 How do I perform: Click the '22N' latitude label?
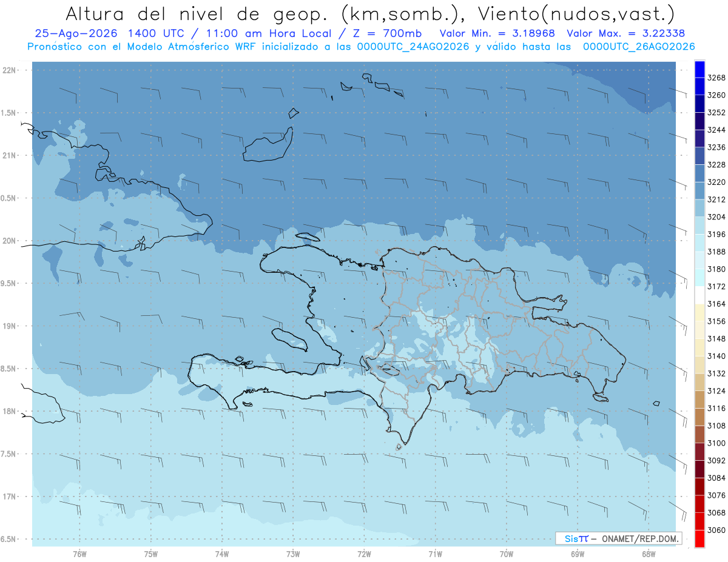coord(10,70)
